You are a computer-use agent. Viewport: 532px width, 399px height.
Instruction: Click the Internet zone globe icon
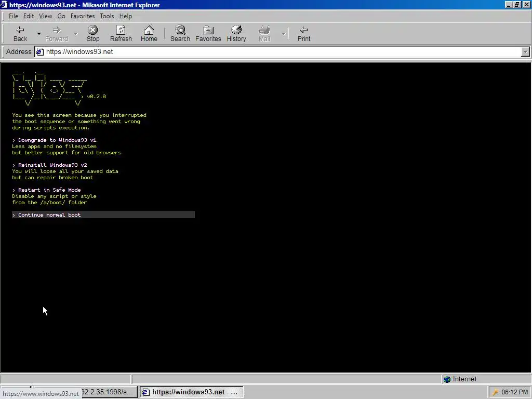click(447, 379)
